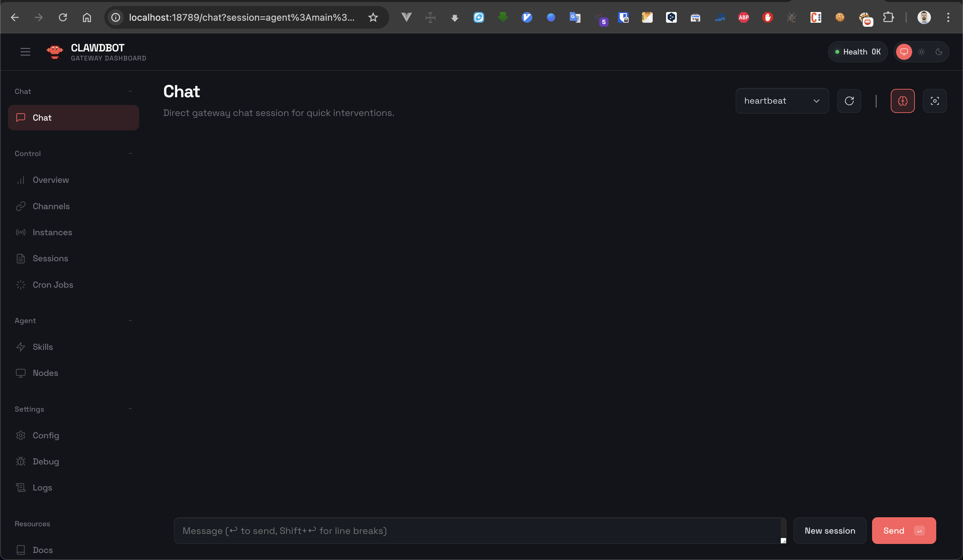Open the browser home page
The width and height of the screenshot is (963, 560).
[x=87, y=17]
